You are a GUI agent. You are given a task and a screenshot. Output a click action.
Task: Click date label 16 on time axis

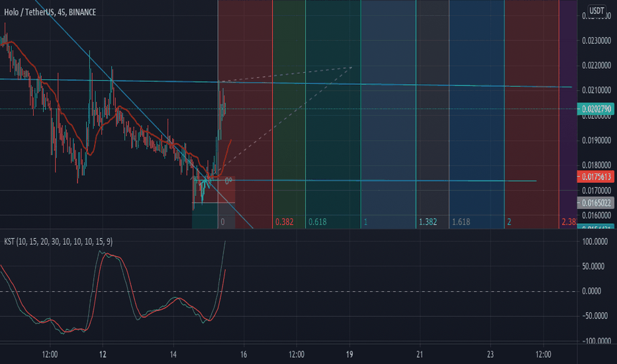[244, 355]
